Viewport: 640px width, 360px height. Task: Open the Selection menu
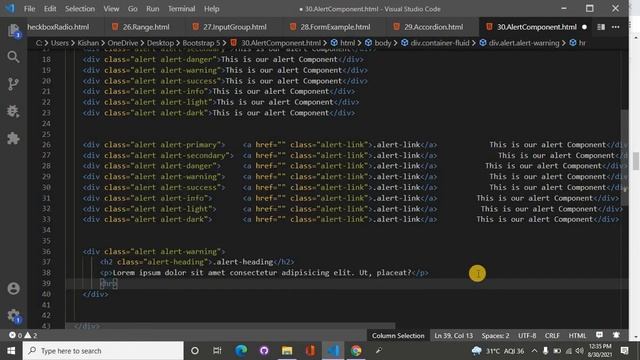[x=80, y=9]
